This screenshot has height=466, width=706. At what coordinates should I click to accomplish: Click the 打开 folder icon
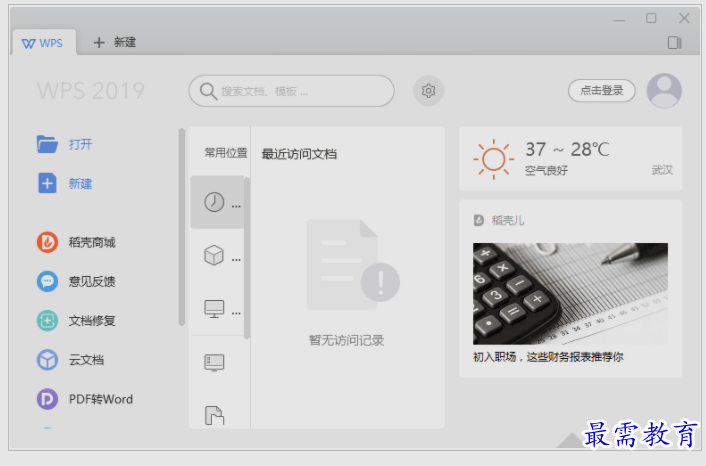(x=47, y=144)
